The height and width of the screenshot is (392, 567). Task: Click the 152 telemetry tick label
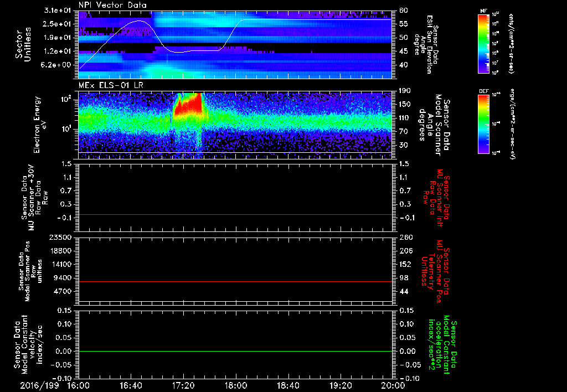click(406, 264)
